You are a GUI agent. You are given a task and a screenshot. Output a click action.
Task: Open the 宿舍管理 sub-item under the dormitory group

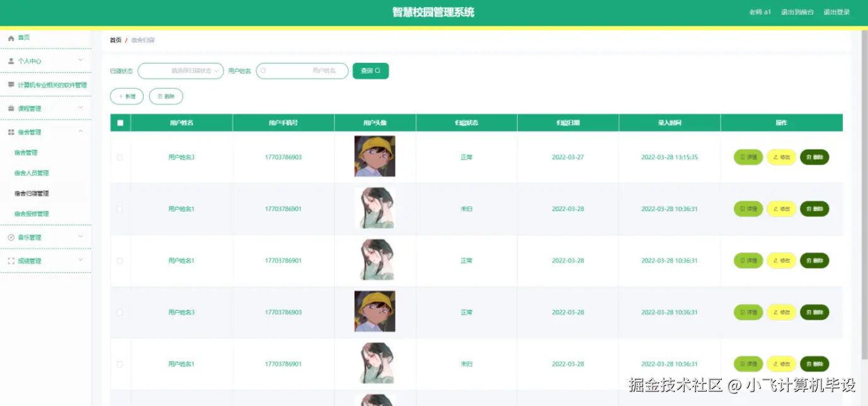pyautogui.click(x=26, y=152)
